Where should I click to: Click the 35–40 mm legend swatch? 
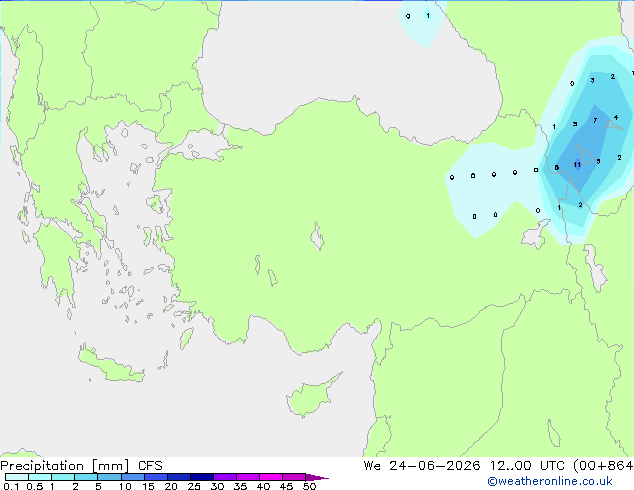(247, 477)
